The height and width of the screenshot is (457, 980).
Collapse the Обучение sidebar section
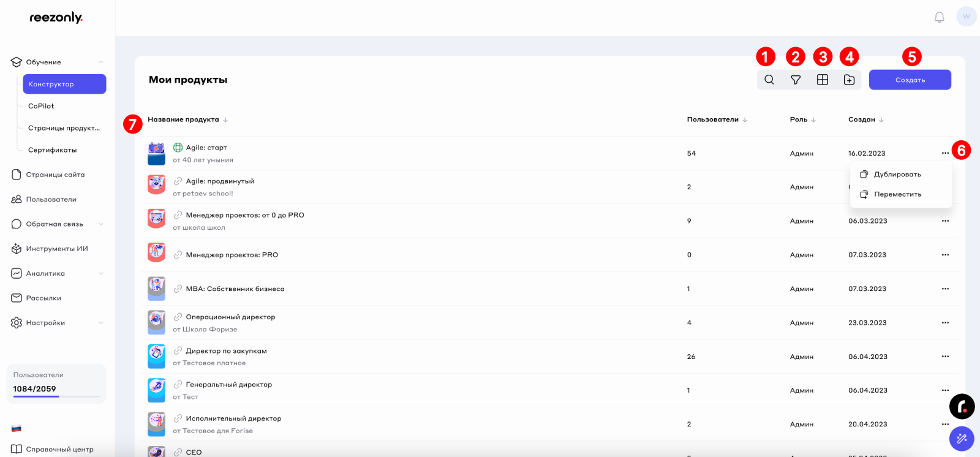[101, 62]
